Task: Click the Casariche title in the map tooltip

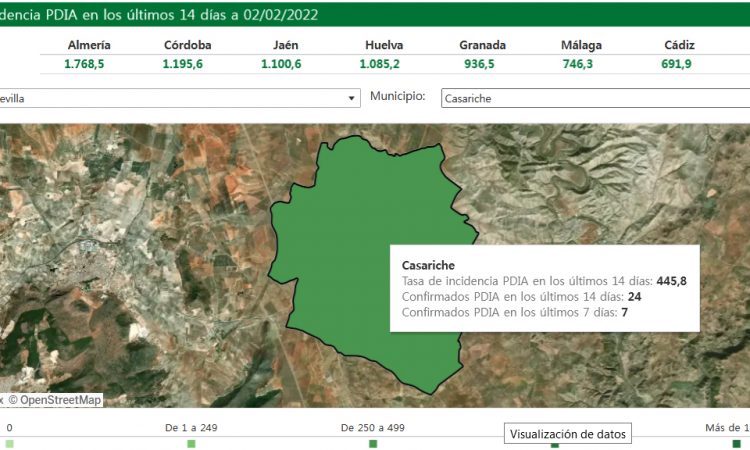Action: (428, 265)
